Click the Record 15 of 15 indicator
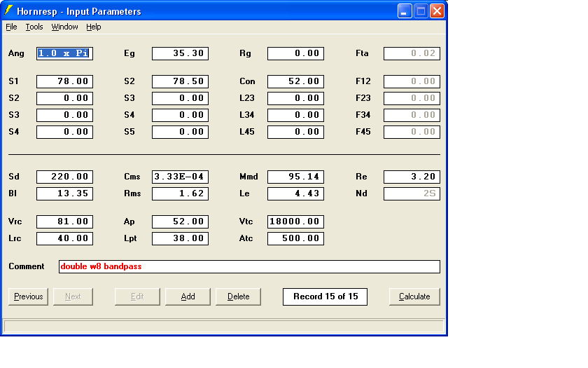 [x=325, y=297]
